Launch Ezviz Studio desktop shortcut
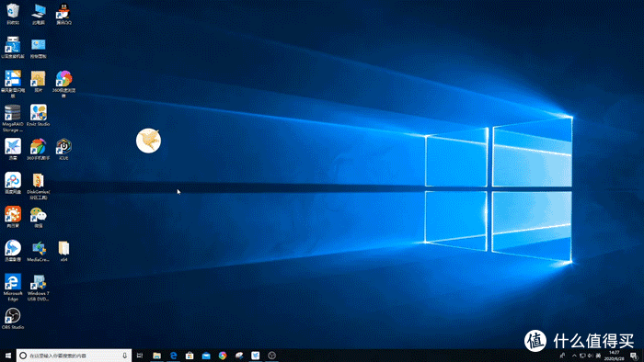Viewport: 644px width, 362px height. tap(39, 115)
